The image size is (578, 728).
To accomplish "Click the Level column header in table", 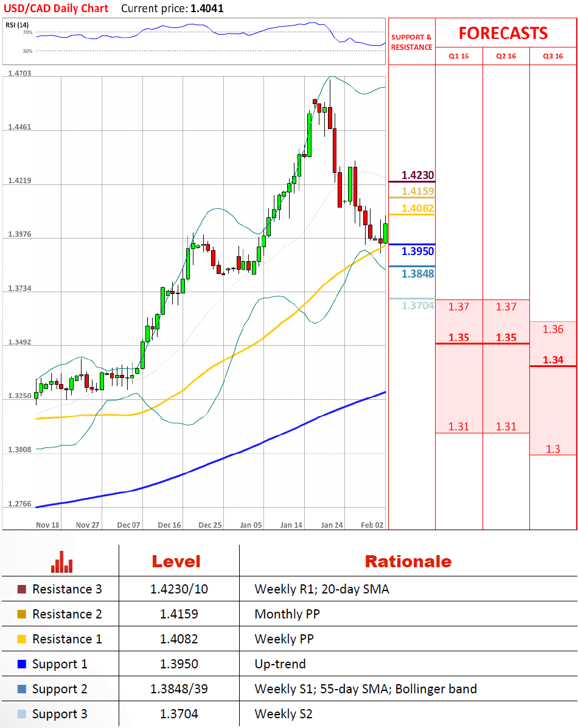I will pos(176,561).
